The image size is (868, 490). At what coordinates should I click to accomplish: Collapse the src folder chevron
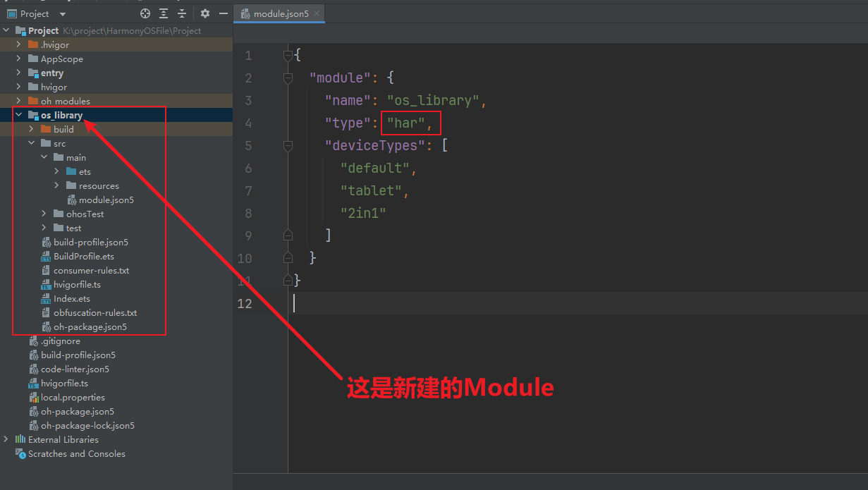pyautogui.click(x=32, y=143)
